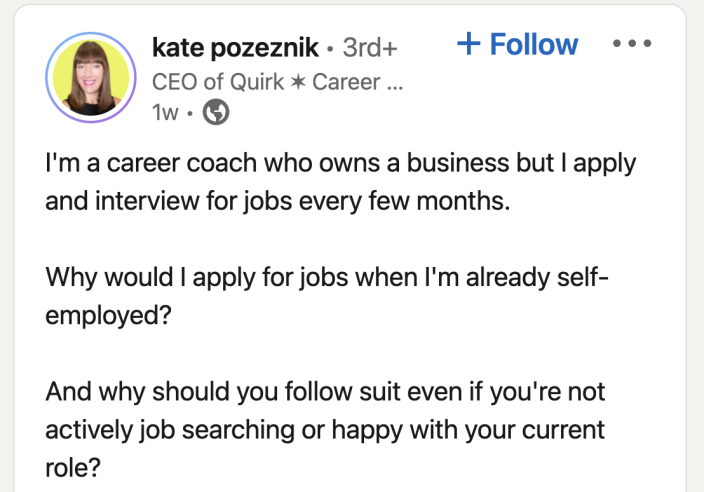Click the word "Career" in the headline
Screen dimensions: 704x492
346,82
